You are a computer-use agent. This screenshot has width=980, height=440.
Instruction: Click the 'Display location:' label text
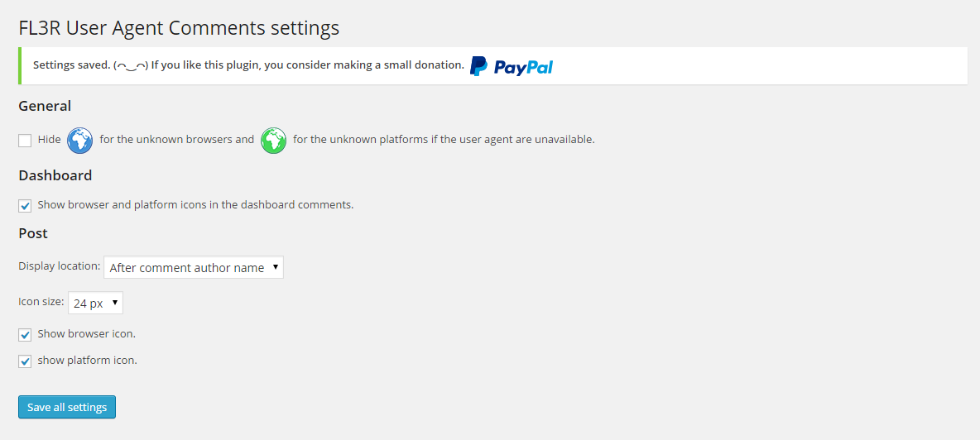(x=60, y=266)
